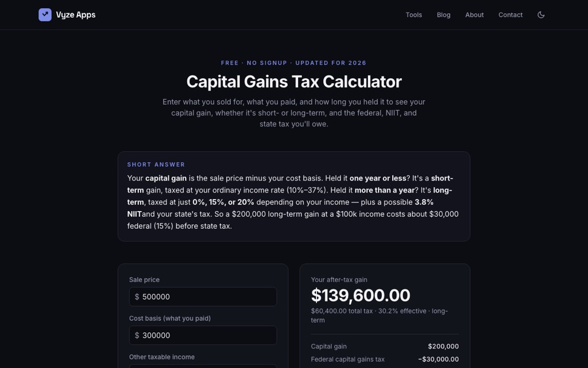Open the Contact page link
This screenshot has width=588, height=368.
[x=510, y=14]
